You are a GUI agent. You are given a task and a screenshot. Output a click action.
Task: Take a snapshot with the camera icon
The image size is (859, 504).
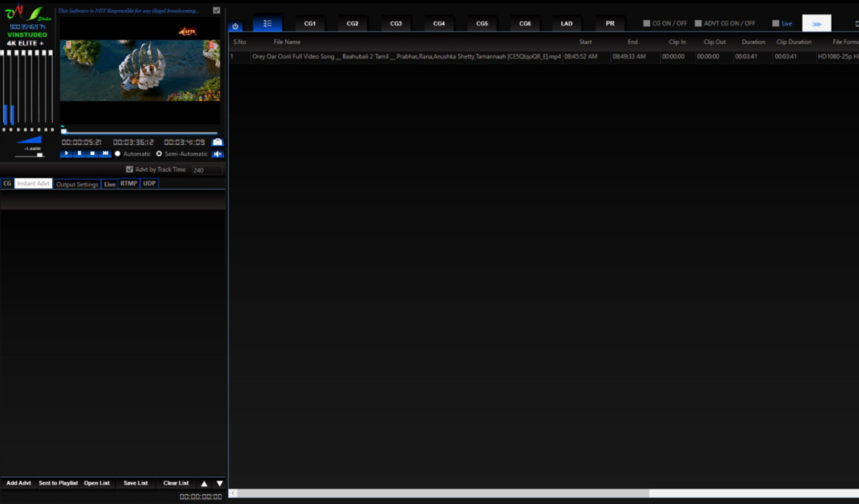tap(217, 142)
